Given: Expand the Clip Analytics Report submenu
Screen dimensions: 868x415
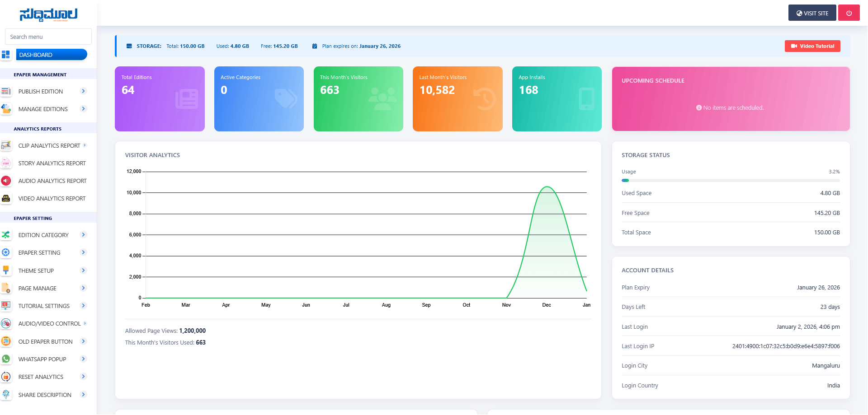Looking at the screenshot, I should pyautogui.click(x=84, y=145).
